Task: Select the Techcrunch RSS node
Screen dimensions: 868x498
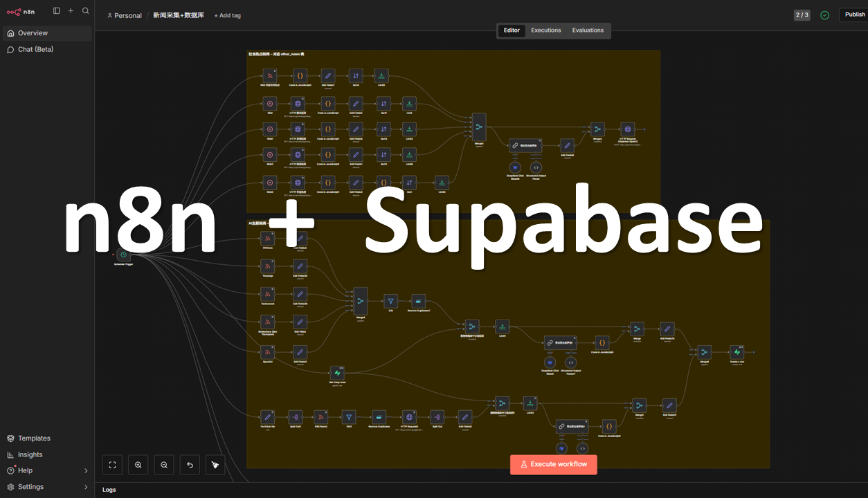Action: pos(267,294)
